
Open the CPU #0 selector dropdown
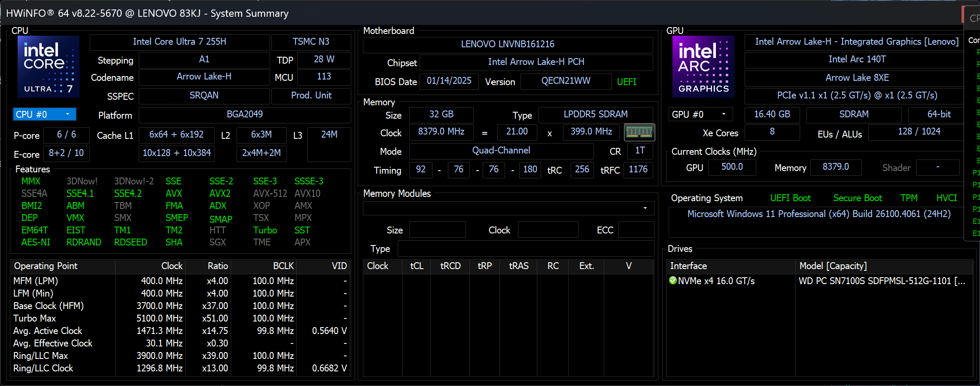point(45,114)
